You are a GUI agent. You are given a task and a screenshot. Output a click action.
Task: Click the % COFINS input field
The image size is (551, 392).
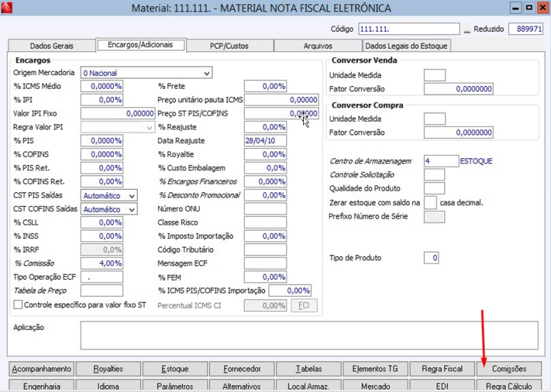pos(102,154)
